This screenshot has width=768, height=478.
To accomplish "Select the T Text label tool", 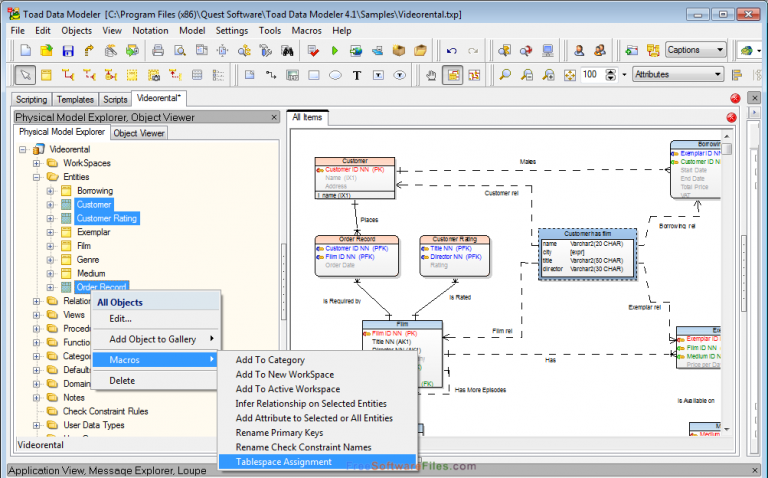I will (x=357, y=75).
